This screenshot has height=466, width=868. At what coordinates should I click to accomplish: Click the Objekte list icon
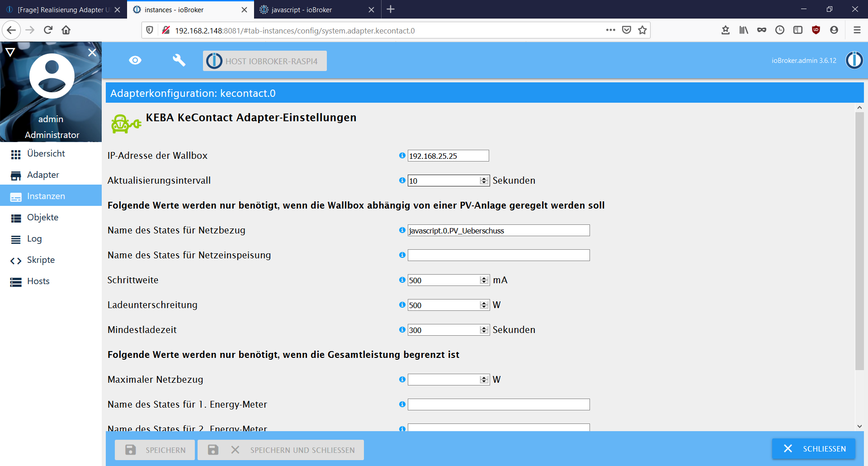(16, 219)
